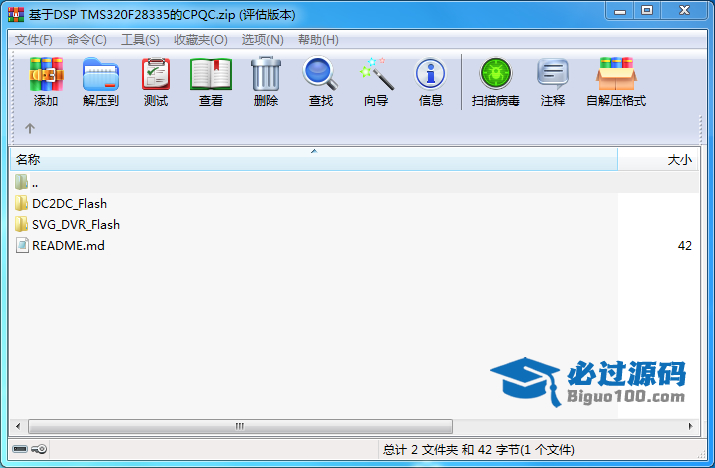
Task: Click the README.md file icon
Action: [22, 245]
